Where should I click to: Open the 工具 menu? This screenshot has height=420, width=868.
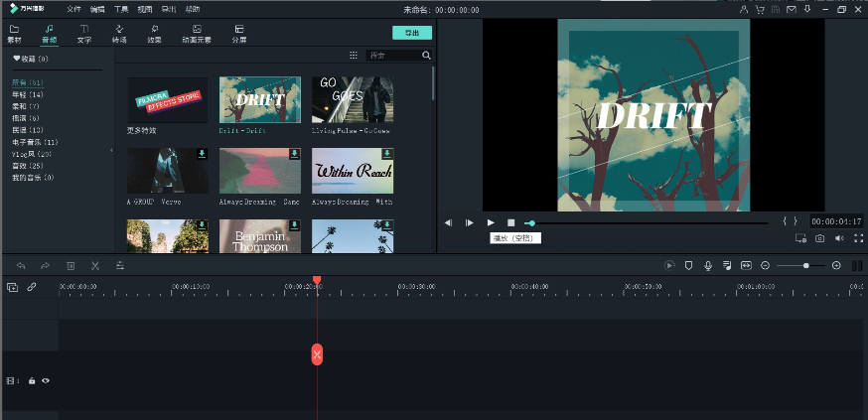point(121,9)
